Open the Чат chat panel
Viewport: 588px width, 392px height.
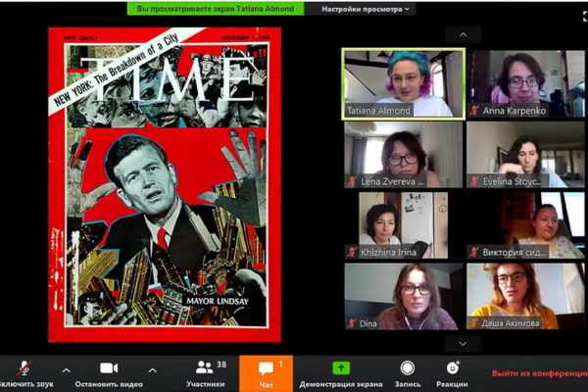point(266,373)
